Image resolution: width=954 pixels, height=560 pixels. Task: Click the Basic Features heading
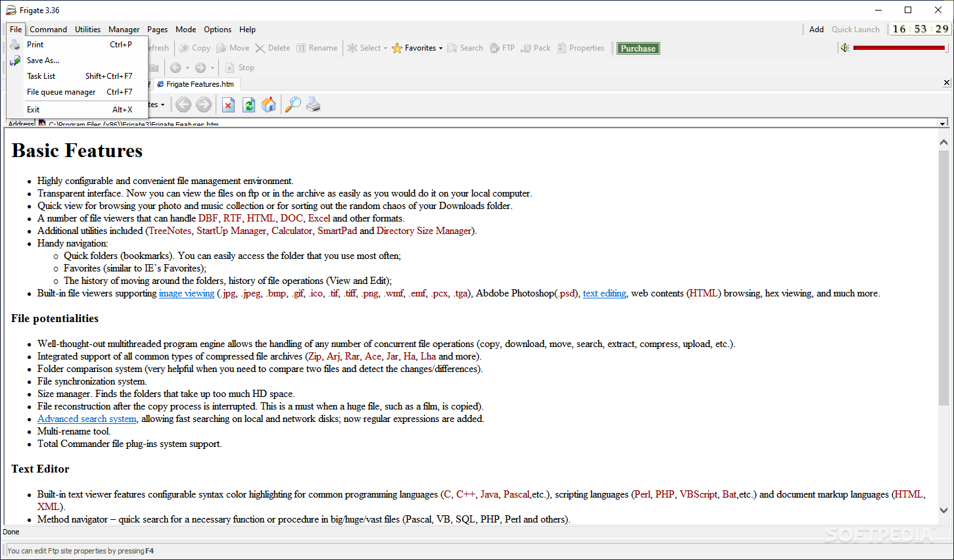pos(77,151)
